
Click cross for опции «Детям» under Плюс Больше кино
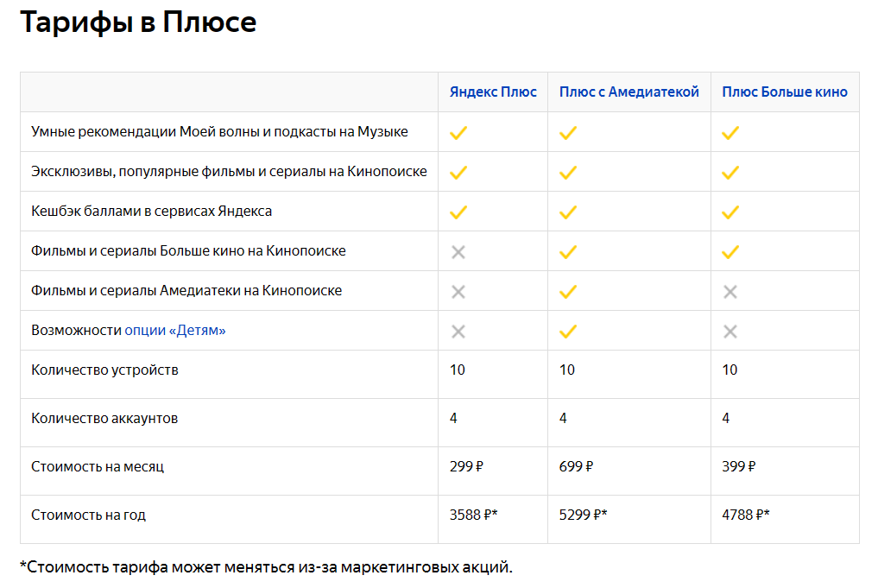[x=730, y=331]
